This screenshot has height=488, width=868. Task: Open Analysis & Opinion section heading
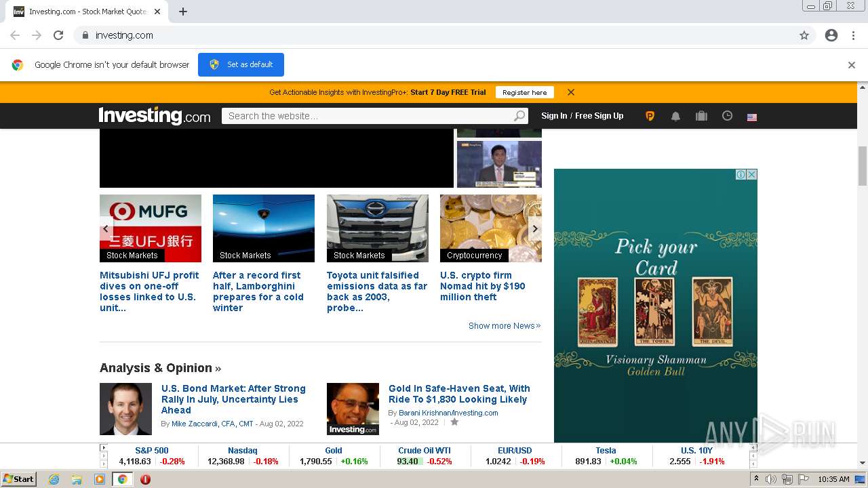coord(160,368)
